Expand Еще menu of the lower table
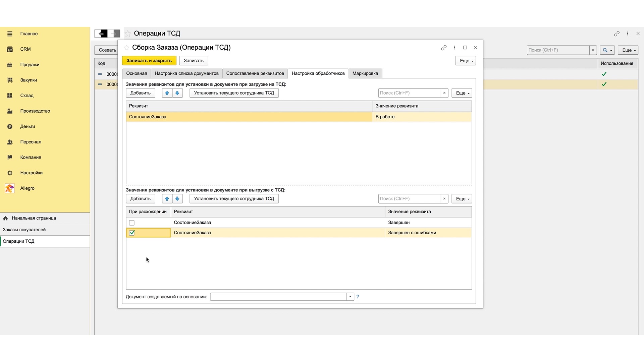The width and height of the screenshot is (644, 362). (462, 199)
